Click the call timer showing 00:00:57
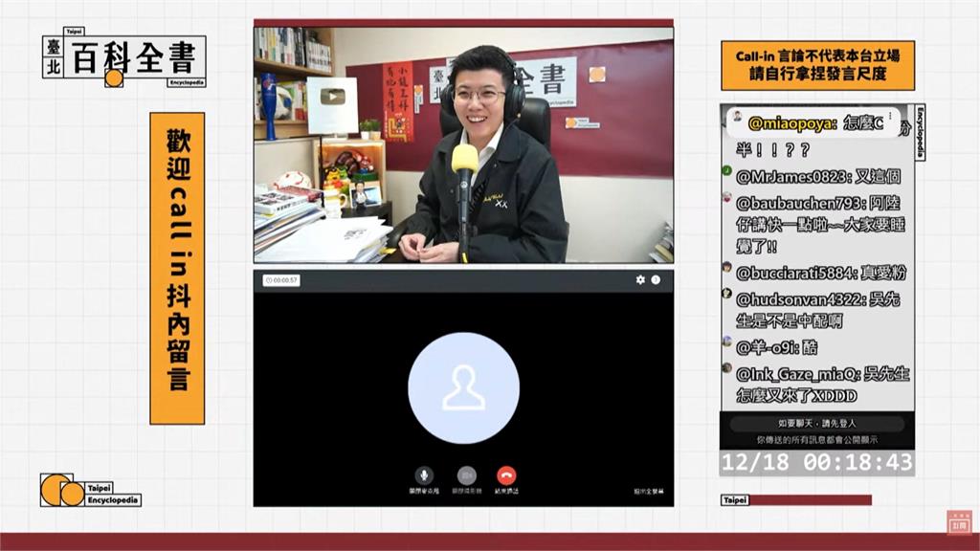The width and height of the screenshot is (980, 551). coord(281,280)
